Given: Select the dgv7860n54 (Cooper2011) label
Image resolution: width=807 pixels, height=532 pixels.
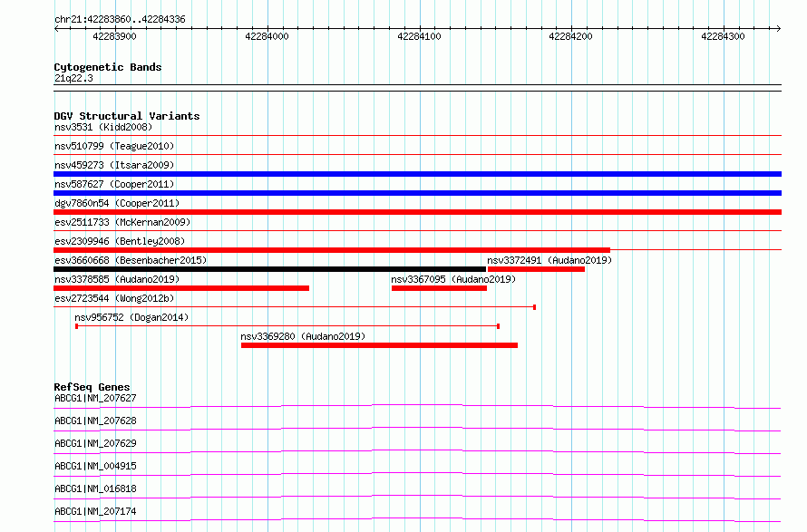Looking at the screenshot, I should 117,203.
